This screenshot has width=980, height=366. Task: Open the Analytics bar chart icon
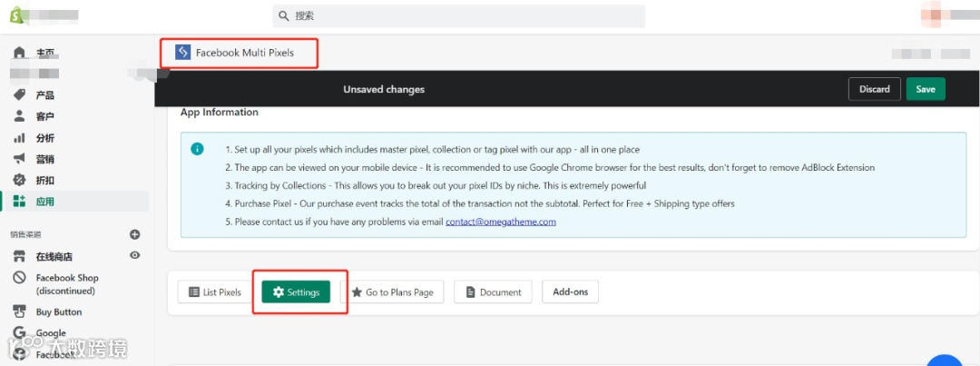[19, 138]
